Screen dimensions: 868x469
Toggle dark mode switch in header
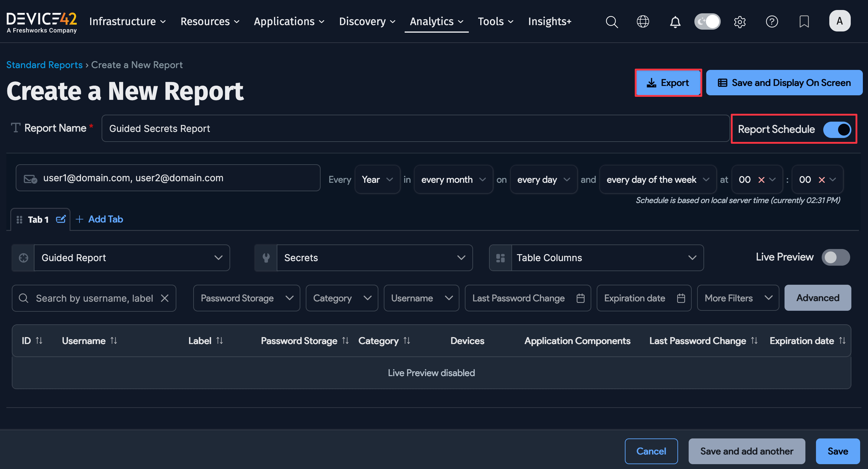707,21
